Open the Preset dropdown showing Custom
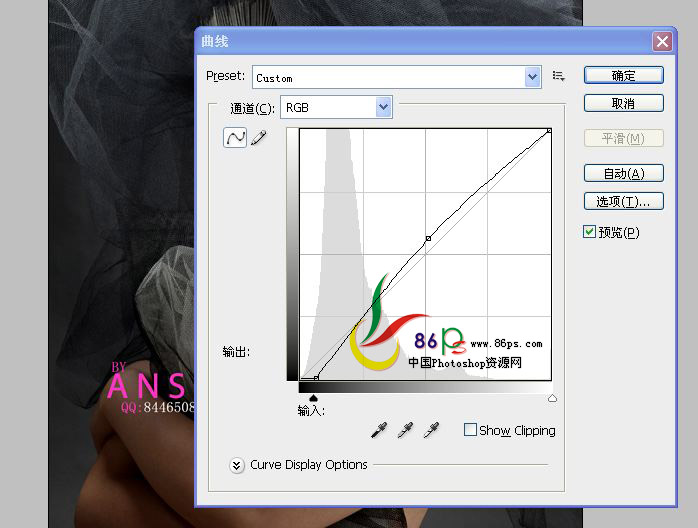Viewport: 698px width, 528px height. pyautogui.click(x=397, y=77)
